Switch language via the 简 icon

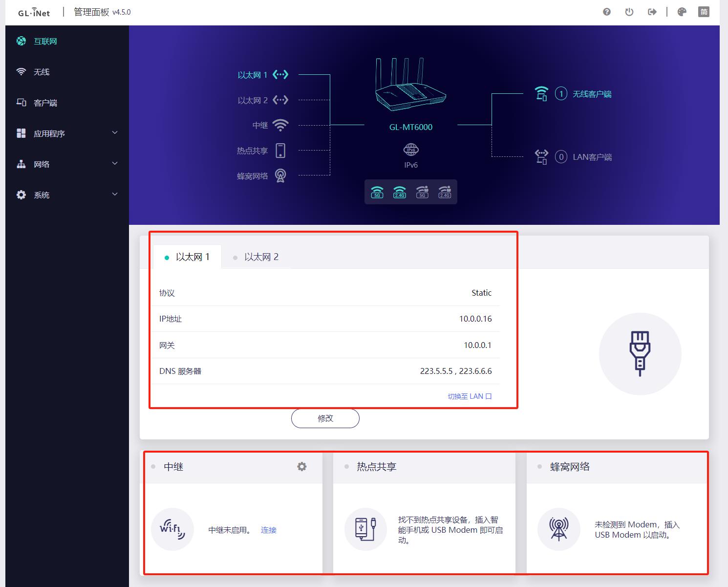click(704, 12)
